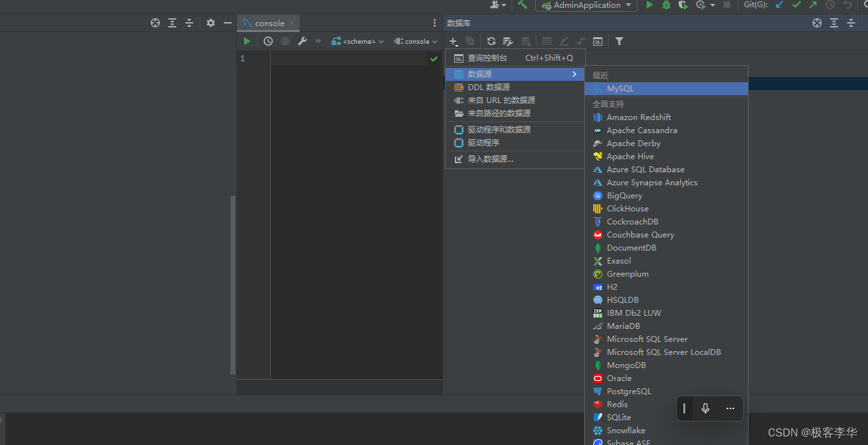Push commits with Git green arrow
Viewport: 868px width, 445px height.
pyautogui.click(x=813, y=5)
